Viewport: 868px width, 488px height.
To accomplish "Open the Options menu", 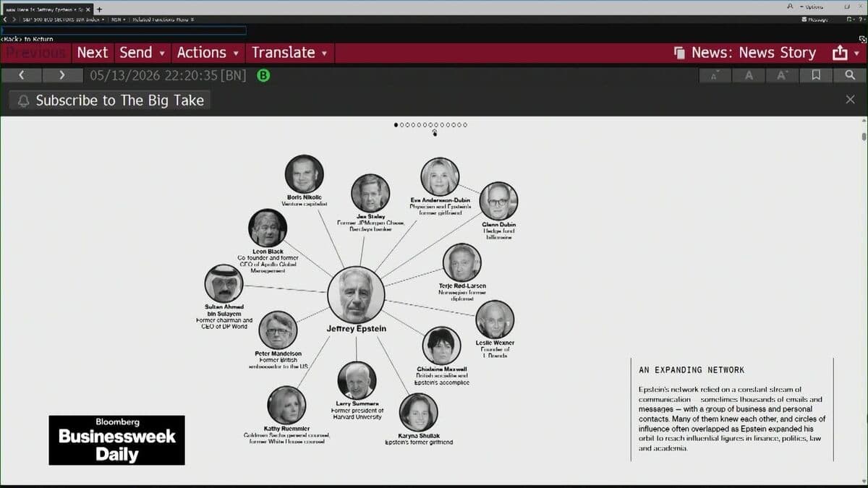I will coord(810,6).
